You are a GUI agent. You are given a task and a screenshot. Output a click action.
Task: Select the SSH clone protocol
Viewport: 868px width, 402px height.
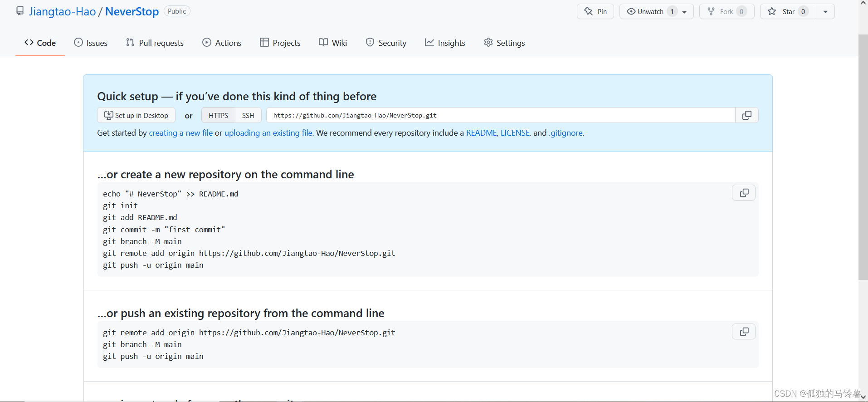tap(248, 115)
